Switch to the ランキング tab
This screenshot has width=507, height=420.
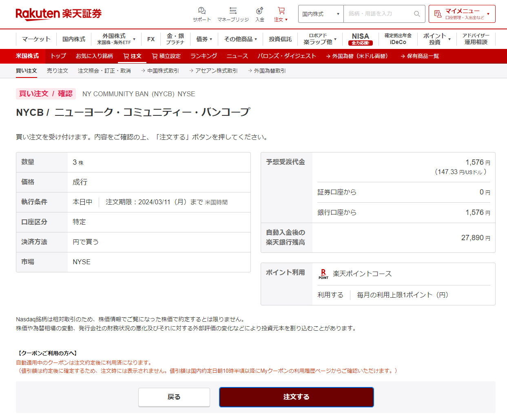click(204, 56)
